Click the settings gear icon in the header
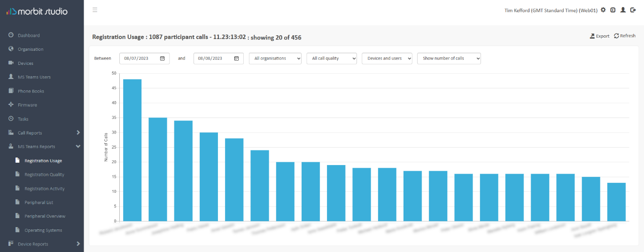 pos(603,10)
